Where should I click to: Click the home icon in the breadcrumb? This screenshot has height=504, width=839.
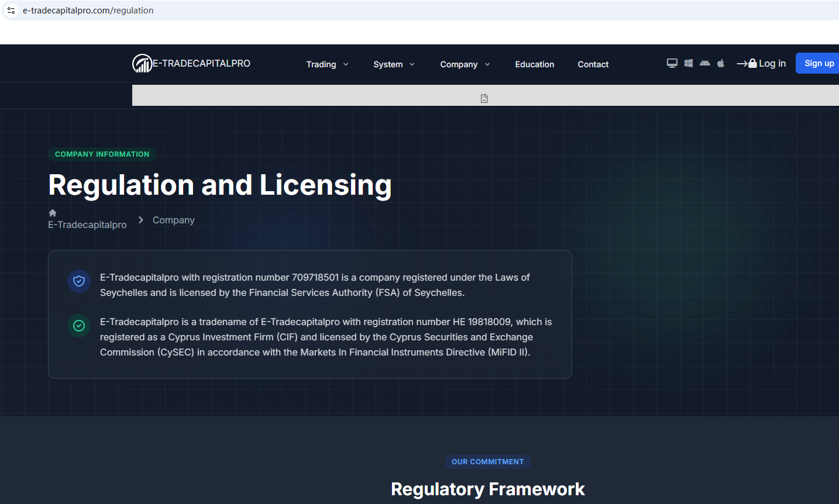tap(53, 213)
